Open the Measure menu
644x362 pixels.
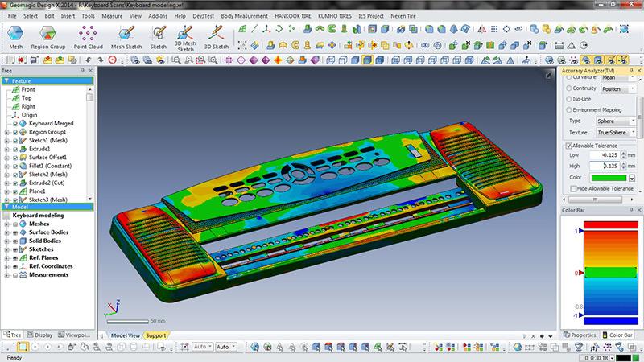(x=112, y=15)
